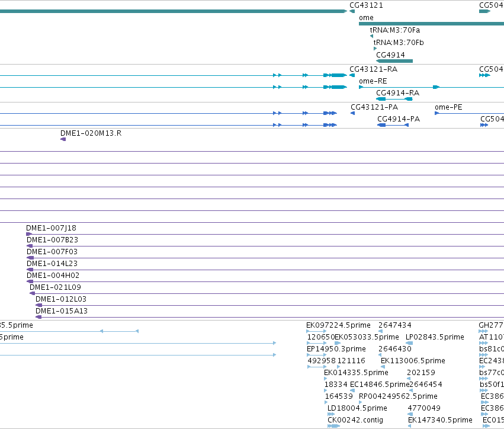The width and height of the screenshot is (504, 429).
Task: Click the CG4914-RA transcript label
Action: 397,93
